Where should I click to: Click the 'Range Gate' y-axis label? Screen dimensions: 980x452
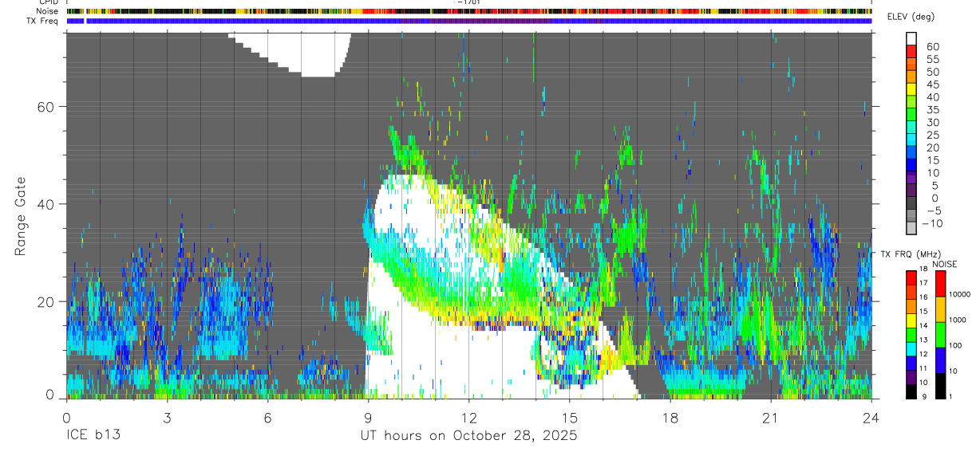click(20, 216)
